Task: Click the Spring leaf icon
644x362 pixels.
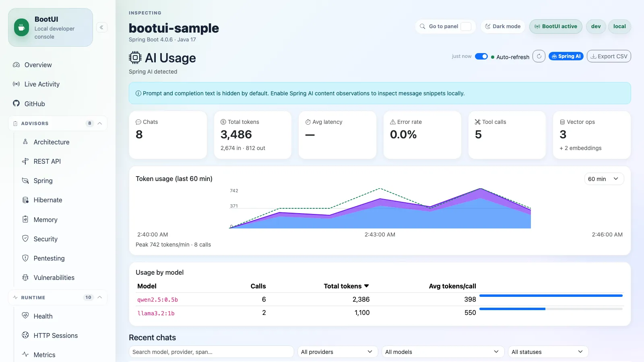Action: 25,181
